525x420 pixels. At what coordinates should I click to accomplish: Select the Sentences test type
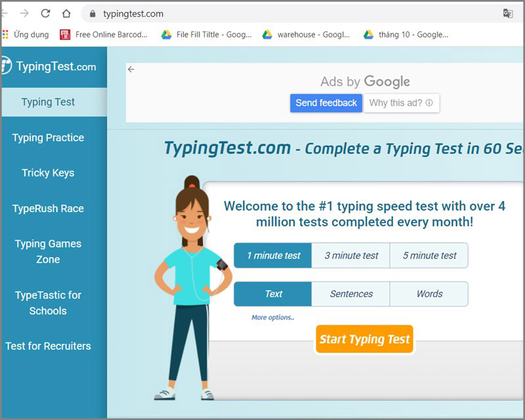[351, 294]
